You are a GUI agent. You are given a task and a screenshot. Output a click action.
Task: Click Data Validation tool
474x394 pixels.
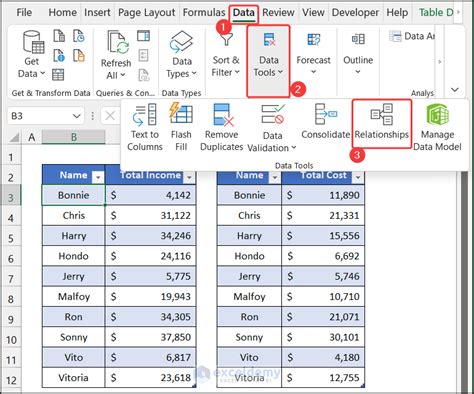[272, 128]
